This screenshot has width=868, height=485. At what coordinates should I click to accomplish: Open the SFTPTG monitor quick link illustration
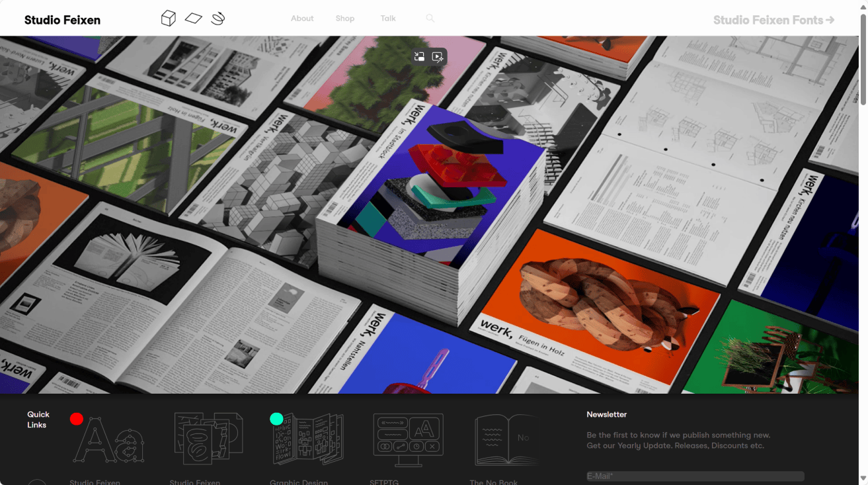point(408,439)
